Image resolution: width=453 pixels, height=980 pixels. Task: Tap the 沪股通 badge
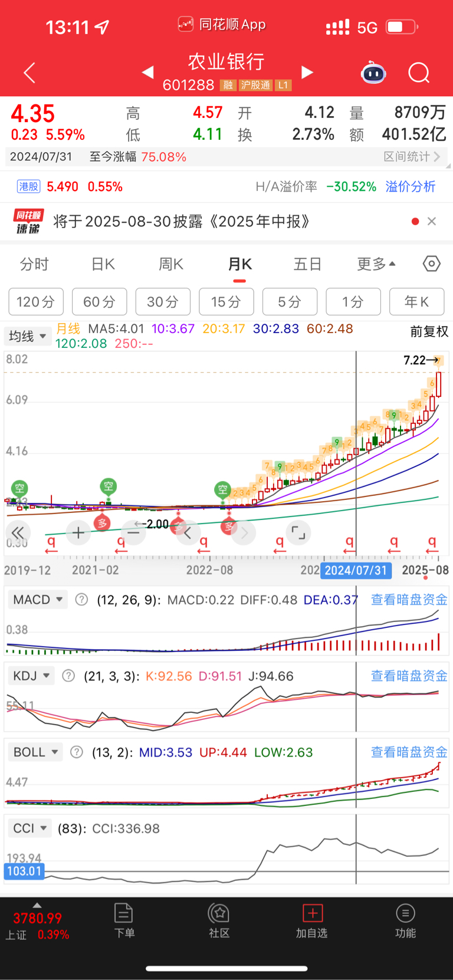click(255, 85)
